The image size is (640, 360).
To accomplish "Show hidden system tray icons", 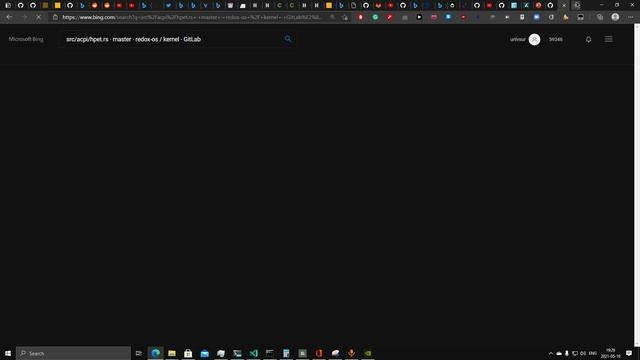I will [x=551, y=353].
